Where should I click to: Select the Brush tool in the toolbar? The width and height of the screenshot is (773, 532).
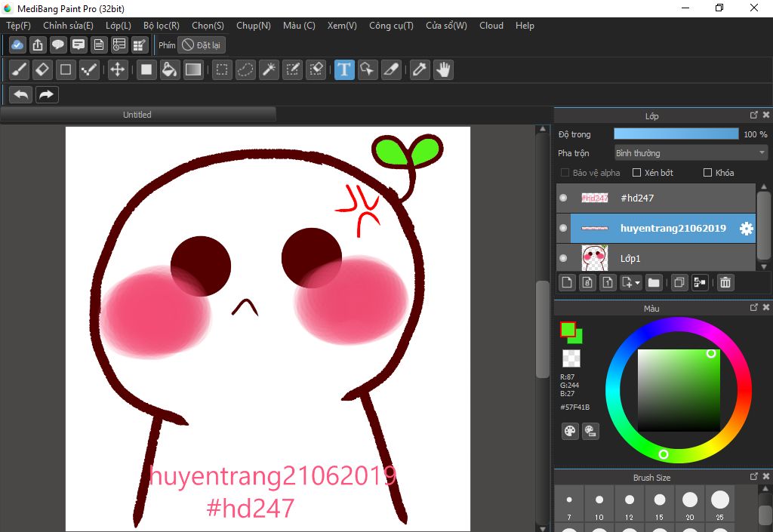20,70
